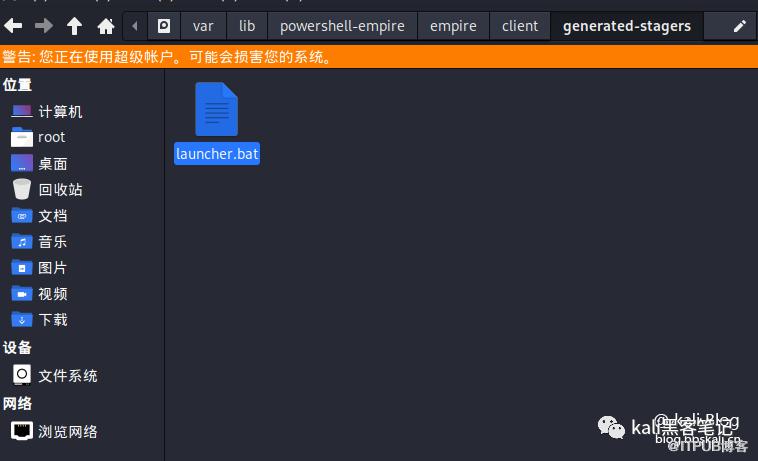
Task: Click the path bar scroll-left arrow
Action: click(x=135, y=26)
